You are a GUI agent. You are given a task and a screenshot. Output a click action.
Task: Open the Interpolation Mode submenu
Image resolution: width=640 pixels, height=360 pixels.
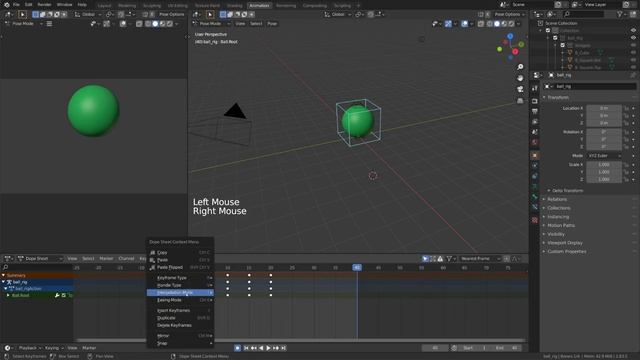180,293
